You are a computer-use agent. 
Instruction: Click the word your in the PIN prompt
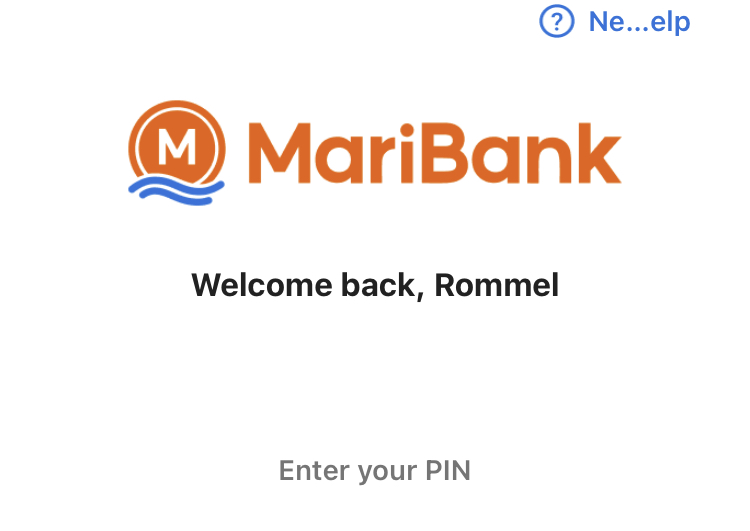(x=387, y=474)
